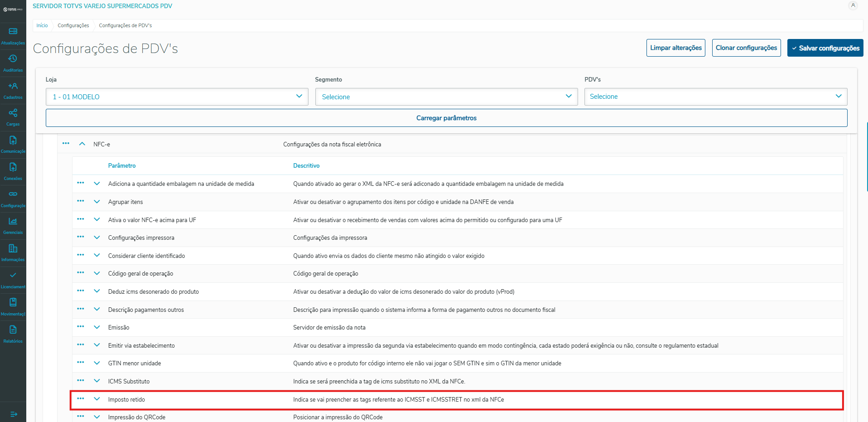Click Clonar configurações
Viewport: 868px width, 422px height.
click(747, 48)
